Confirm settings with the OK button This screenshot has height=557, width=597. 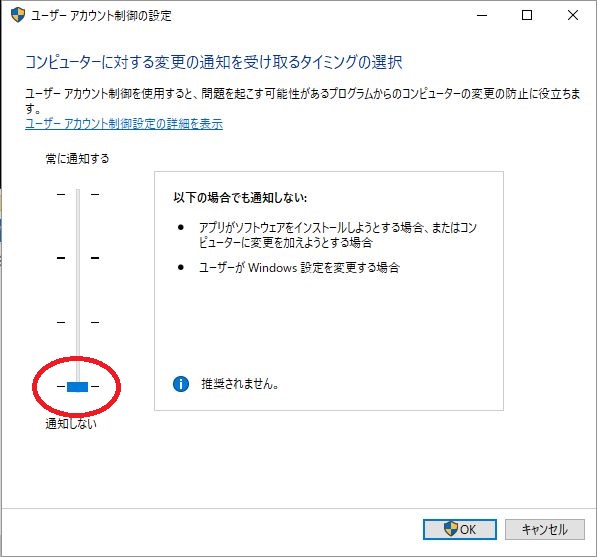click(460, 529)
